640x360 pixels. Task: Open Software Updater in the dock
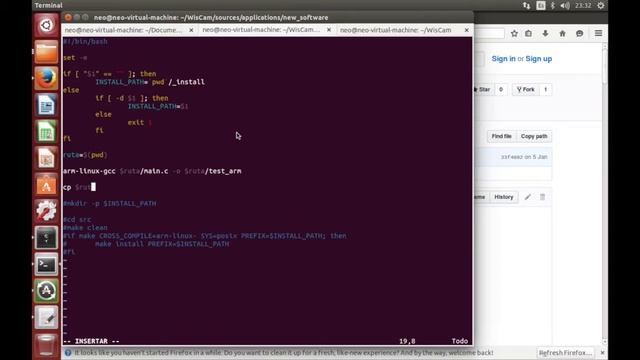pos(46,291)
